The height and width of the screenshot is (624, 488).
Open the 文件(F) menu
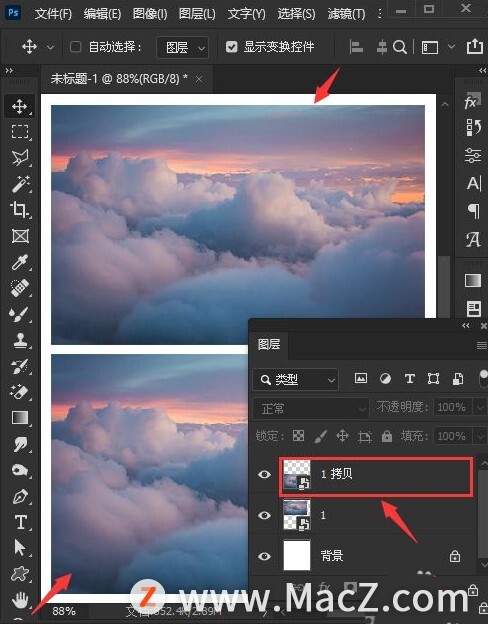(x=53, y=14)
